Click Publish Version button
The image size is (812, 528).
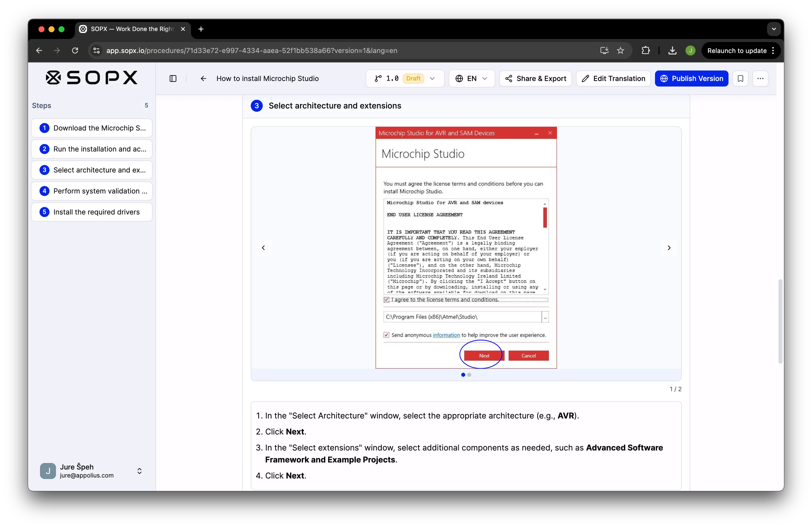(691, 78)
